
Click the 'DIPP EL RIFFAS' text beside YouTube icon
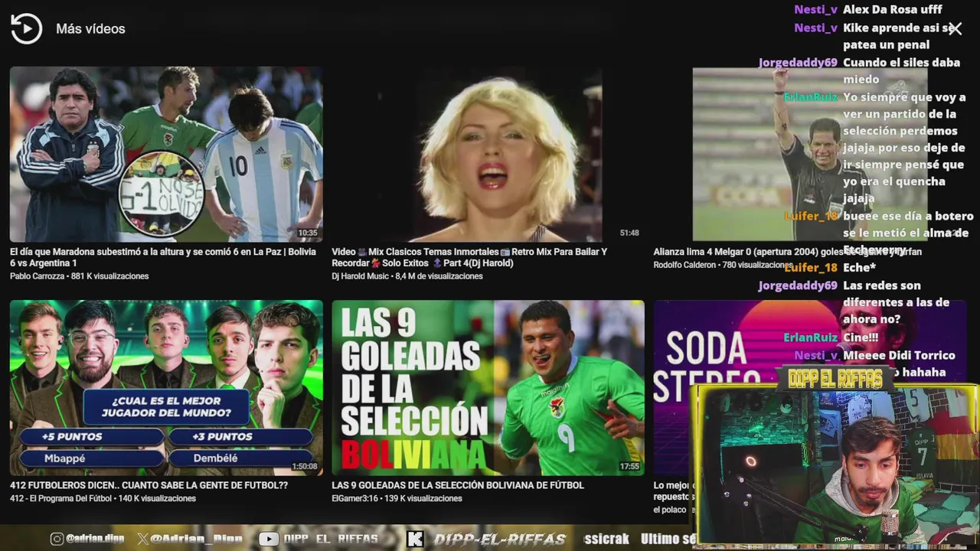(331, 539)
